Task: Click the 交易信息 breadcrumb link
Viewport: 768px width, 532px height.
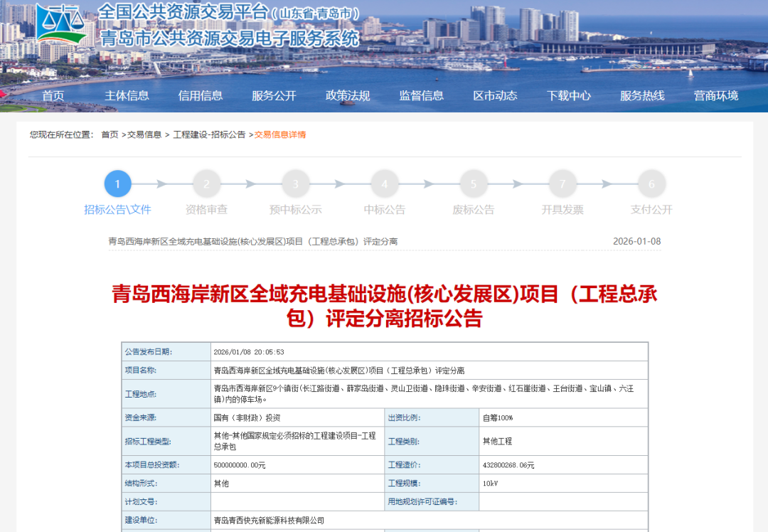Action: tap(144, 134)
